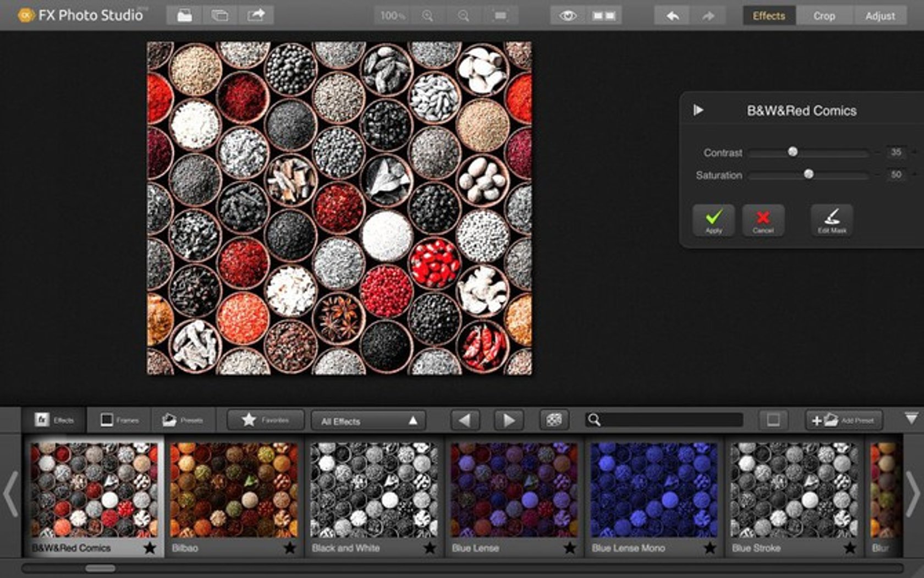Screen dimensions: 924x578
Task: Star the Bilbao effect as favorite
Action: [290, 548]
